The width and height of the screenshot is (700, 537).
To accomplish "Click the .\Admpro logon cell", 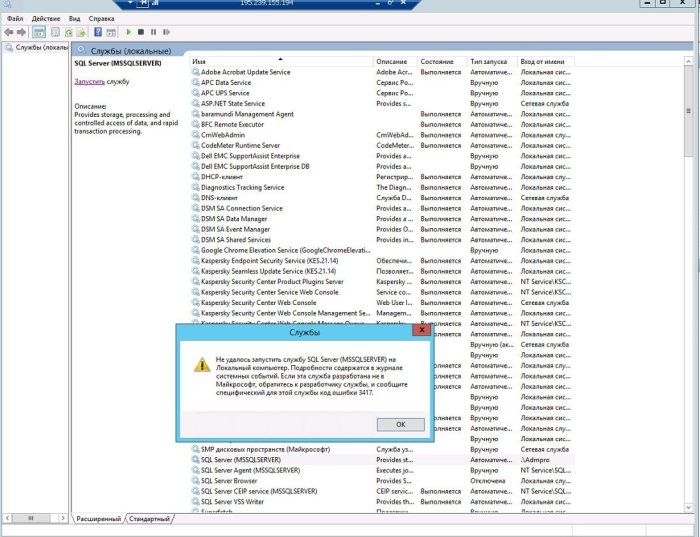I will point(535,459).
